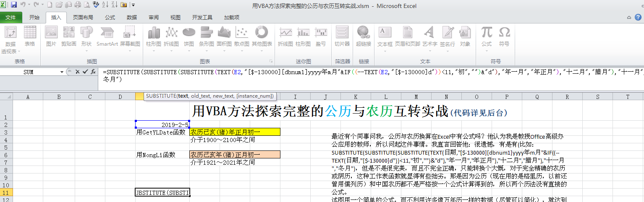Insert a 切片器 slicer
The image size is (644, 202).
tap(342, 36)
